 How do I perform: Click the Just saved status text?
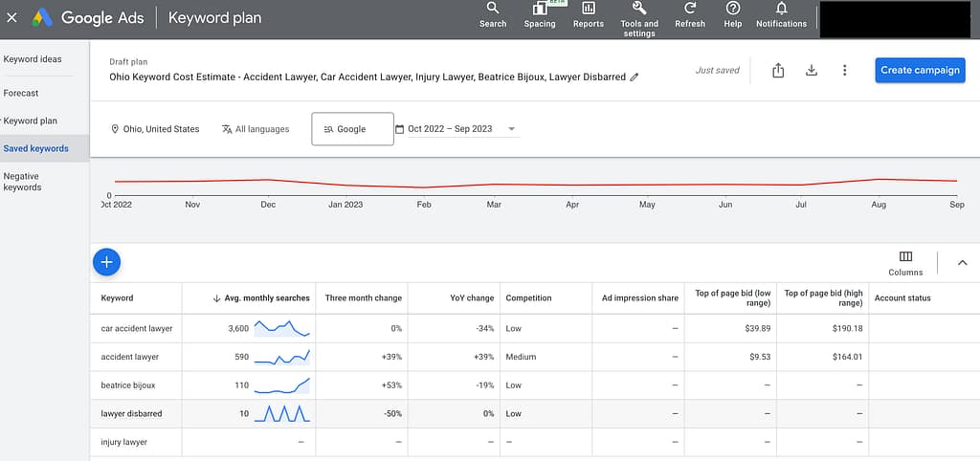click(718, 71)
